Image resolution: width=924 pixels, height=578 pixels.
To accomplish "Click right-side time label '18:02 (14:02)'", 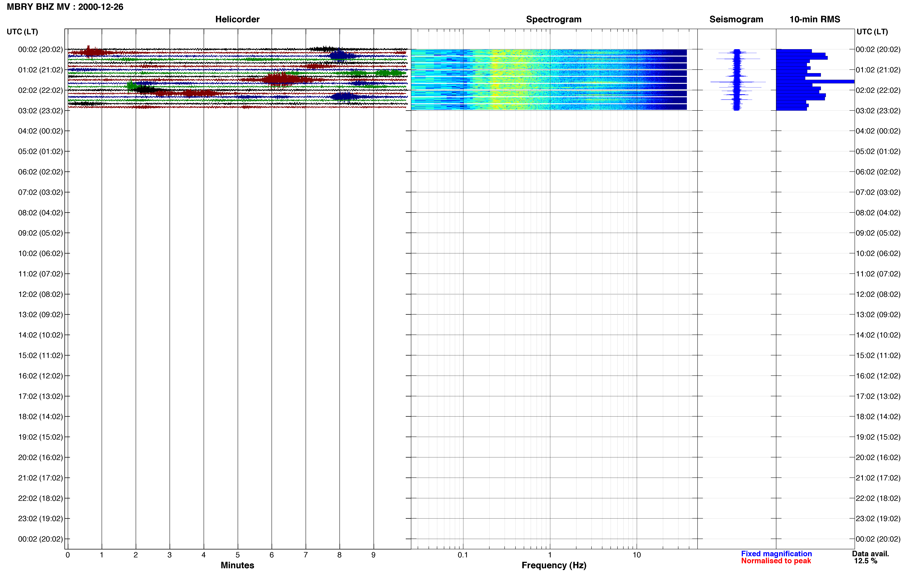I will pyautogui.click(x=878, y=417).
